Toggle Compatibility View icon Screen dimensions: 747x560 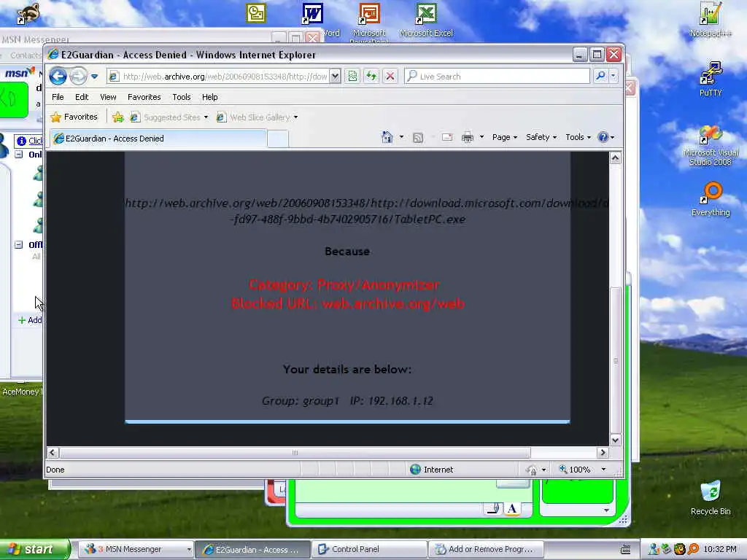pos(352,76)
